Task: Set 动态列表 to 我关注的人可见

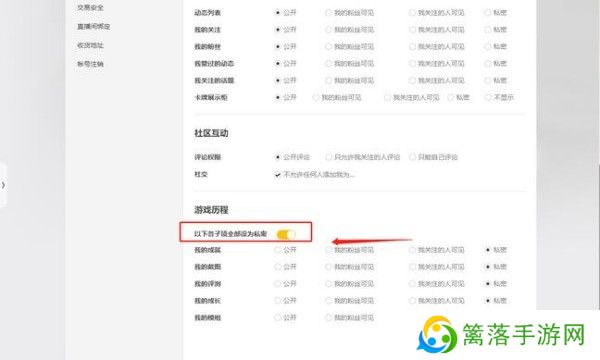Action: tap(412, 13)
